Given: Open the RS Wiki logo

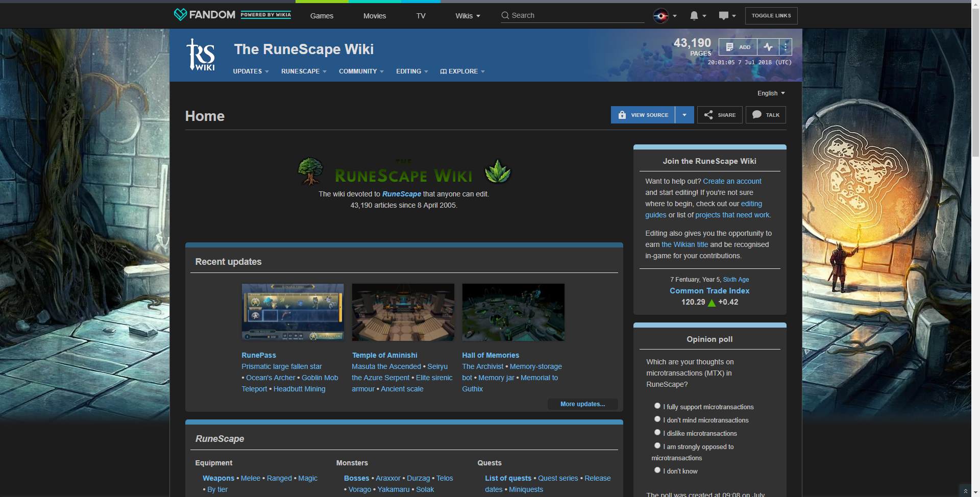Looking at the screenshot, I should tap(201, 55).
